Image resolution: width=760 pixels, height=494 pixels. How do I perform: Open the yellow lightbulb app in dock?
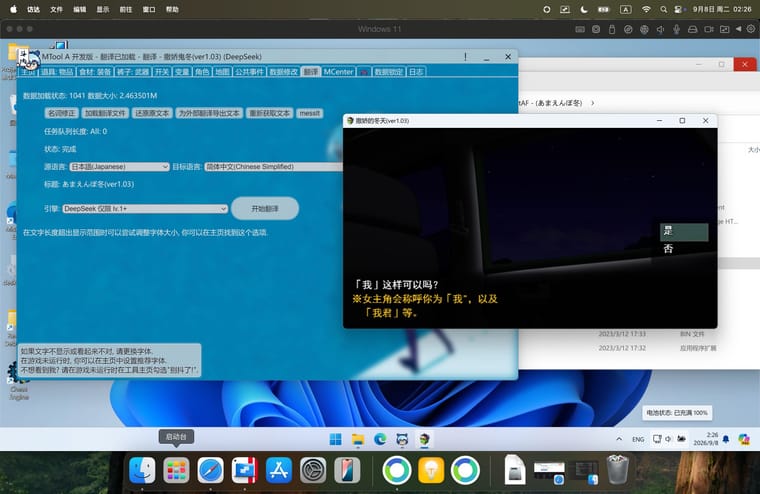(x=431, y=470)
